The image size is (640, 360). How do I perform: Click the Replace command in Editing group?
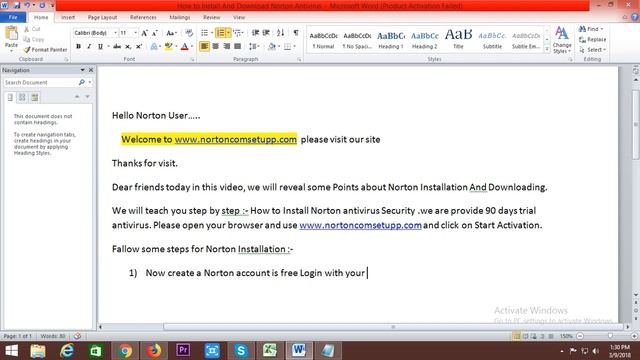[x=593, y=40]
